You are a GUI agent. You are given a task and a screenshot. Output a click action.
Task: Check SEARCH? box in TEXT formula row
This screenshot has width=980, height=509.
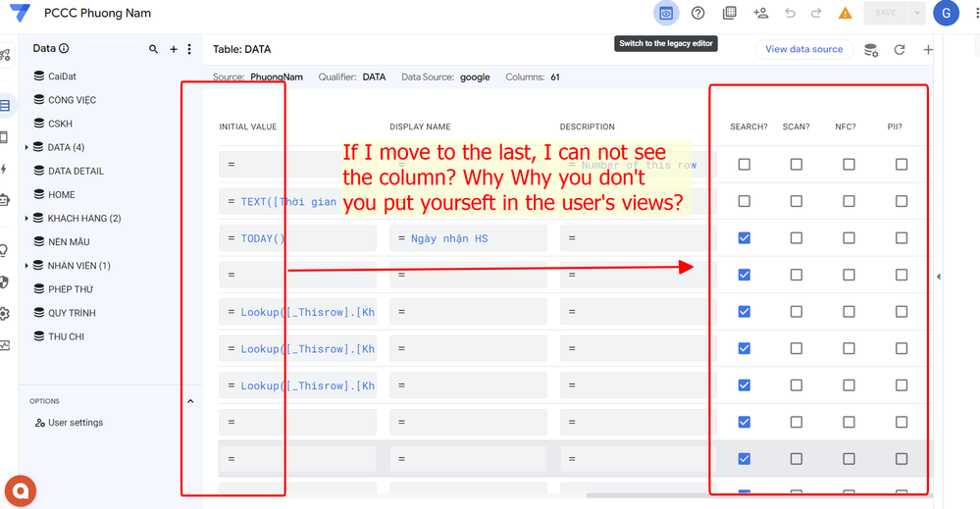point(744,201)
